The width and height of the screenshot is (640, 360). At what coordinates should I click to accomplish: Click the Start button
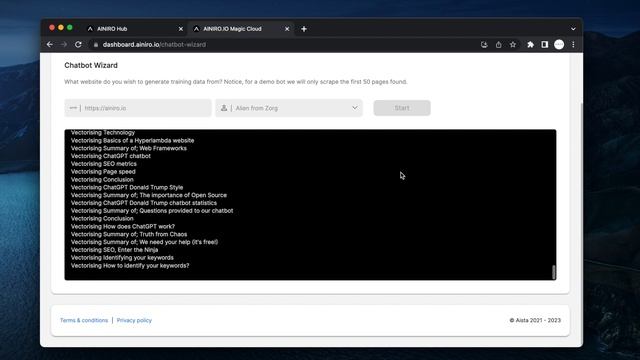[x=402, y=108]
